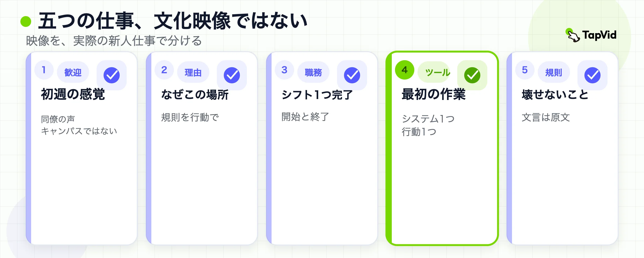Select the number 3 badge on third card
The image size is (644, 258).
pos(284,70)
